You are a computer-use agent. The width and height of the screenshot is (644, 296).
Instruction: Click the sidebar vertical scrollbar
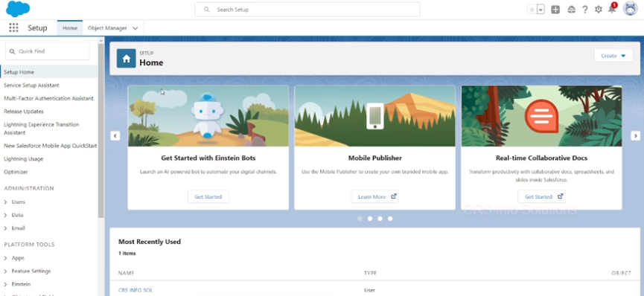tap(101, 130)
